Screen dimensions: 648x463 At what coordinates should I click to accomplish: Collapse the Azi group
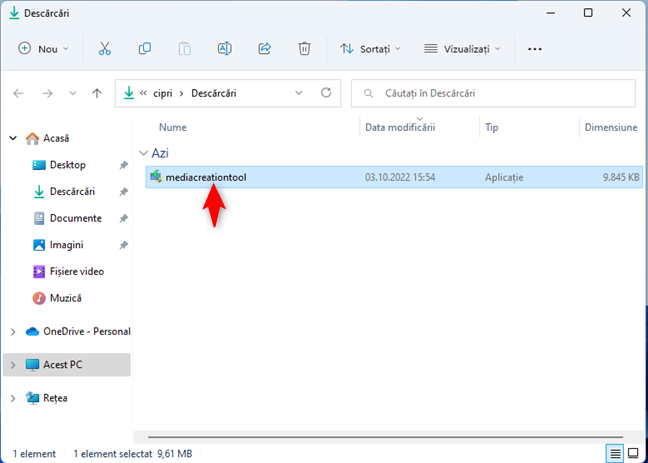143,153
